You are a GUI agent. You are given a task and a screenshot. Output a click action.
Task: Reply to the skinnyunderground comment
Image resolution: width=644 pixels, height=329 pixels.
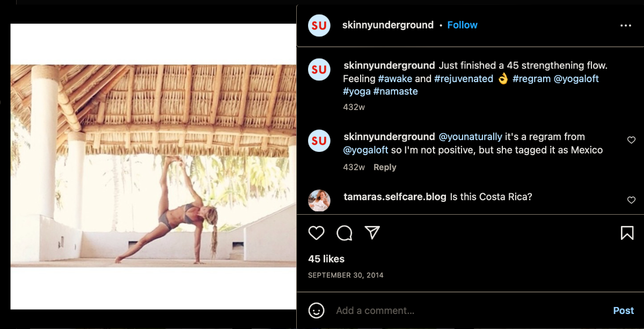tap(385, 167)
